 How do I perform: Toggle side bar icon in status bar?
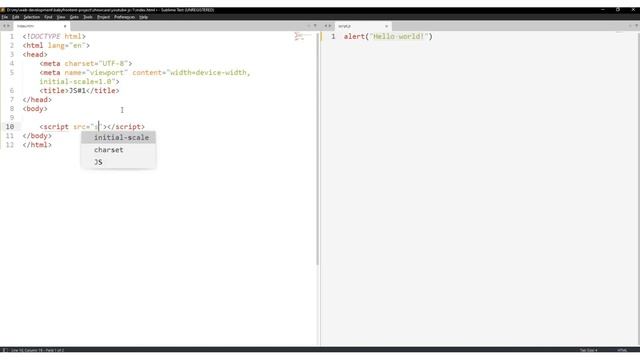(x=4, y=350)
